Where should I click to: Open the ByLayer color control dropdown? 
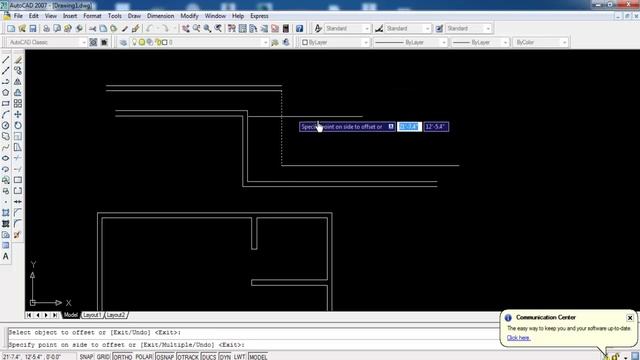[366, 42]
